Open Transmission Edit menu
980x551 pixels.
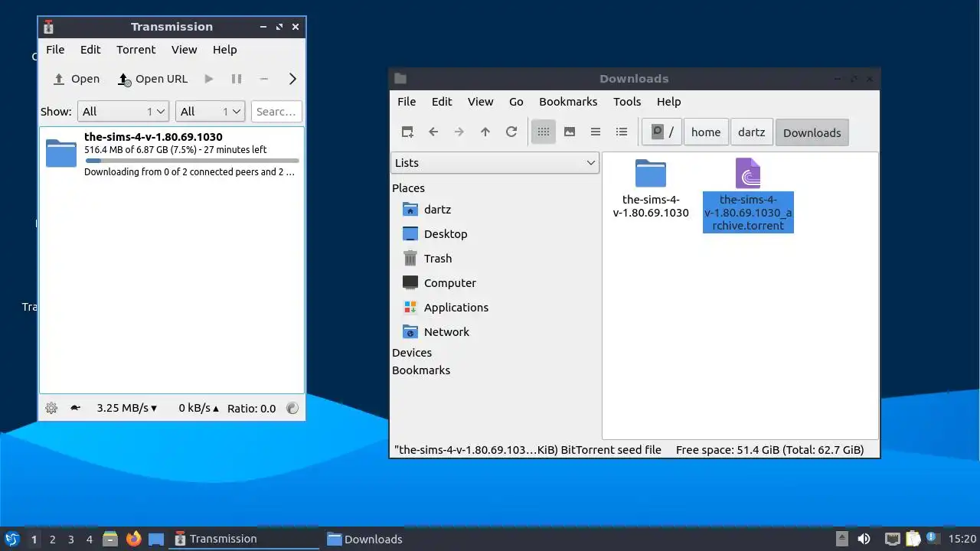90,50
